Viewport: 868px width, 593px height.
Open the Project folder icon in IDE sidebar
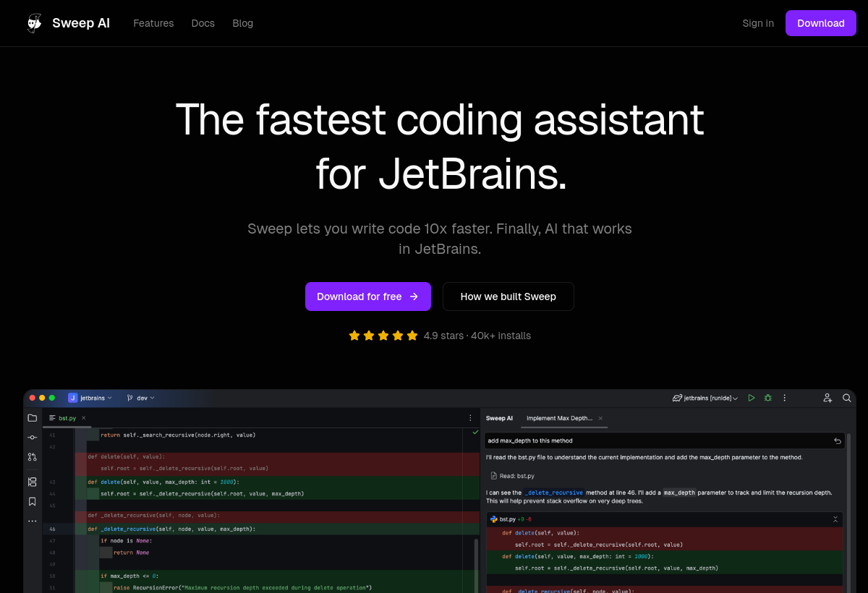(32, 418)
